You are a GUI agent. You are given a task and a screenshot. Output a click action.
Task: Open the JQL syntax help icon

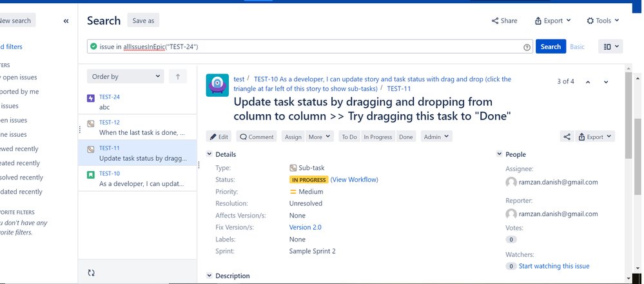[527, 47]
